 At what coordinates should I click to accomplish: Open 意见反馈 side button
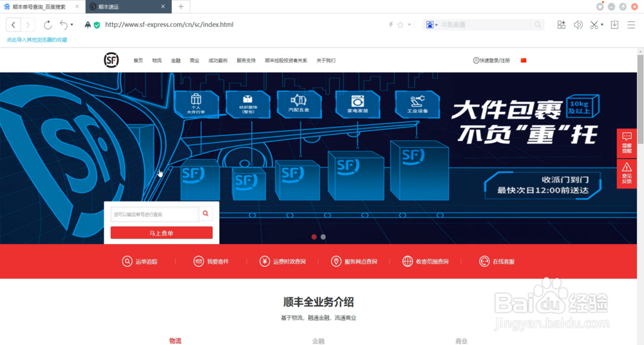(627, 173)
